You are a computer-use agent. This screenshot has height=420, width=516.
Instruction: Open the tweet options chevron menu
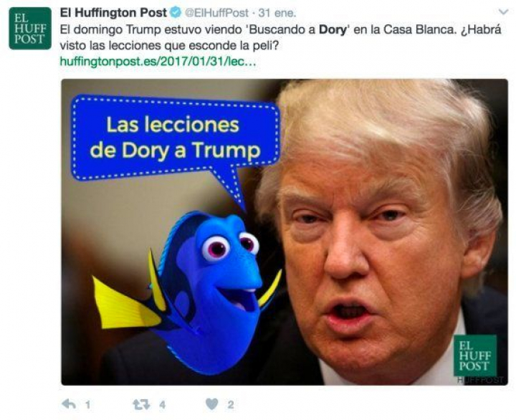click(503, 13)
